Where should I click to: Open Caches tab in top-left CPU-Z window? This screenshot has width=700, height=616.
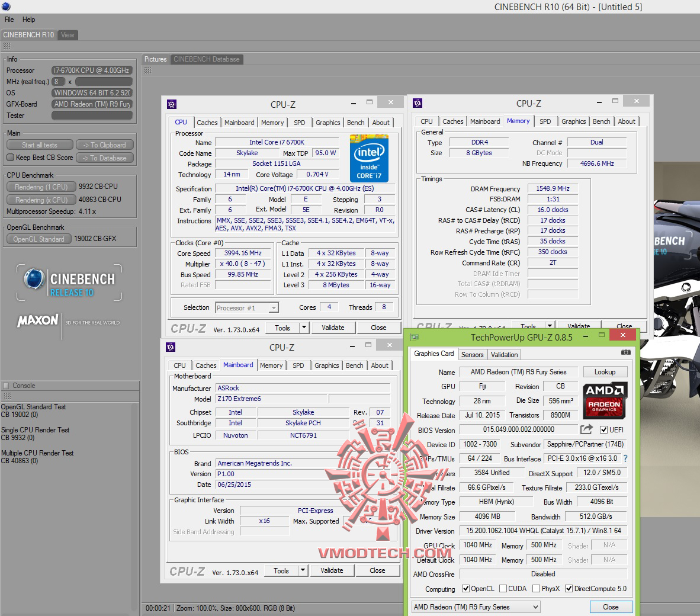coord(207,122)
